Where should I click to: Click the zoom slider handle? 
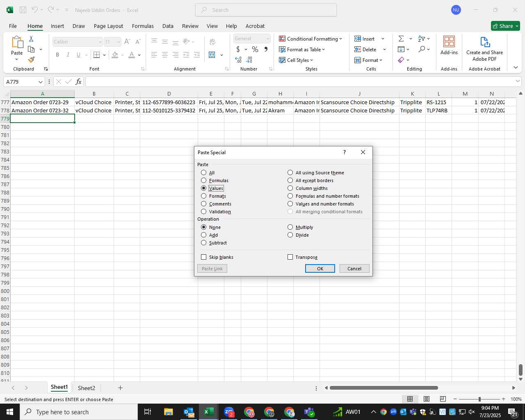coord(479,399)
